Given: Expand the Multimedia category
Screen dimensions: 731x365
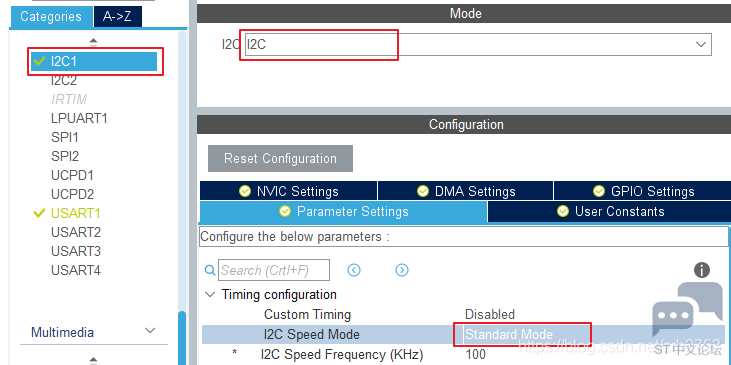Looking at the screenshot, I should point(150,331).
